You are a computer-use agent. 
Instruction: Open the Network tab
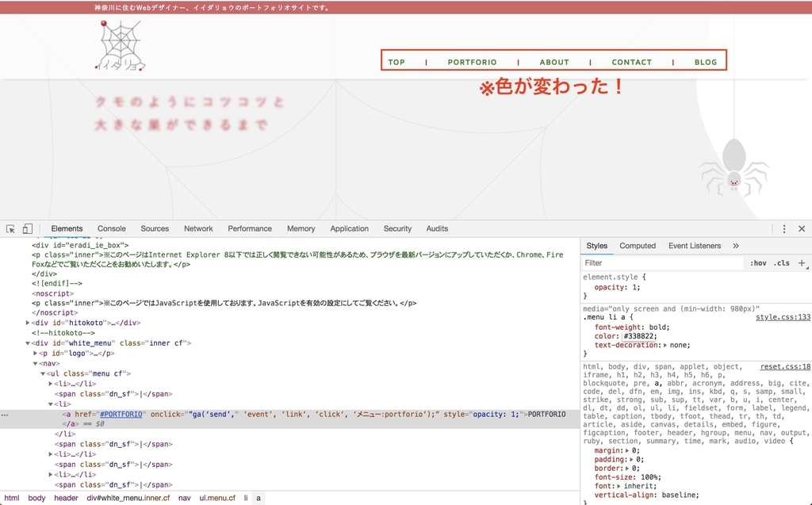[198, 228]
